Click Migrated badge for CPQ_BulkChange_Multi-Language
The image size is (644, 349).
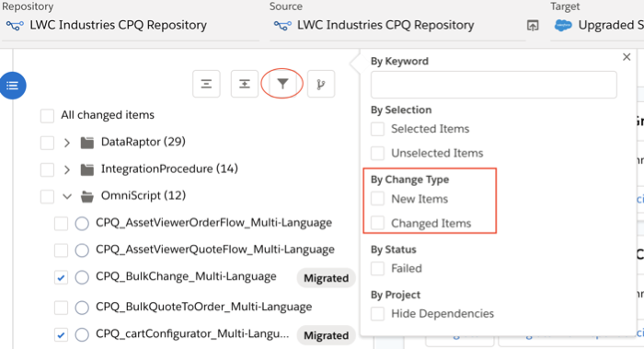pyautogui.click(x=326, y=278)
